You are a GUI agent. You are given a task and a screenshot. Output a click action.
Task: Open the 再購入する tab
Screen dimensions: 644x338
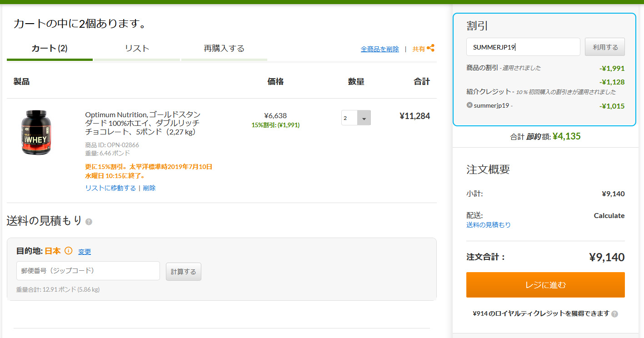tap(224, 49)
